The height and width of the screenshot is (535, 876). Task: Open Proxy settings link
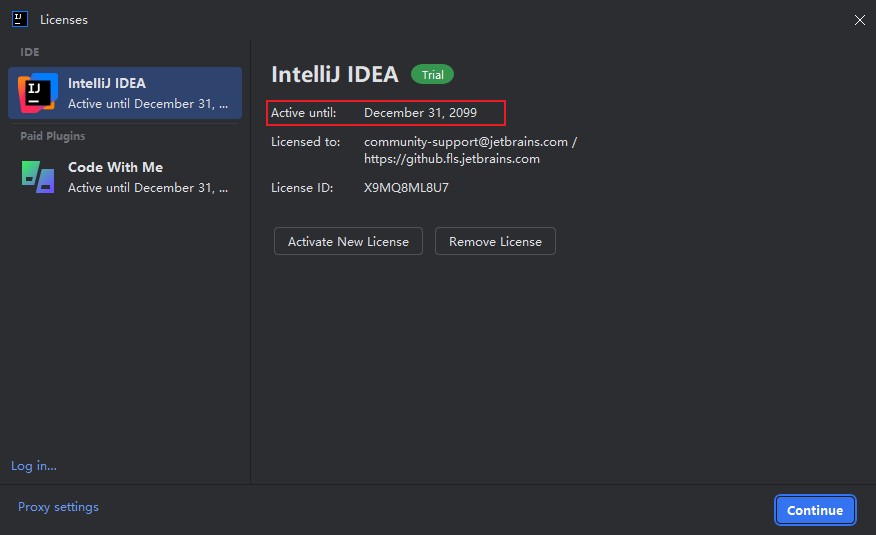coord(58,507)
